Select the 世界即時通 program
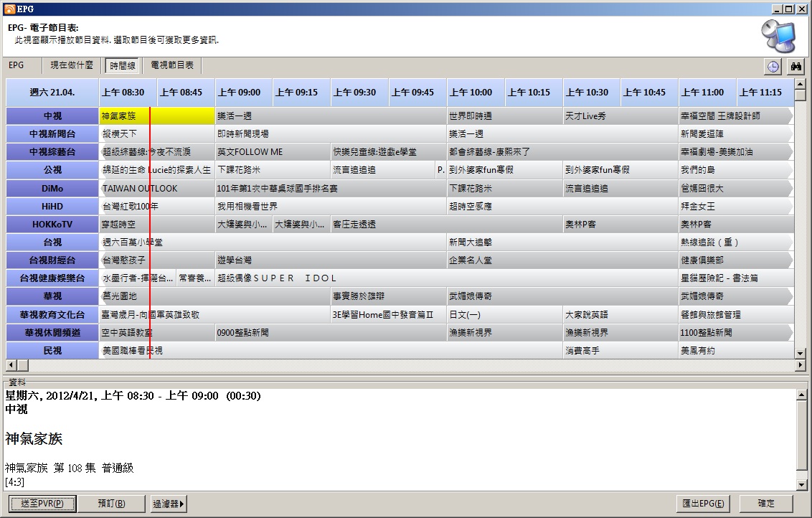The image size is (812, 518). click(x=505, y=116)
